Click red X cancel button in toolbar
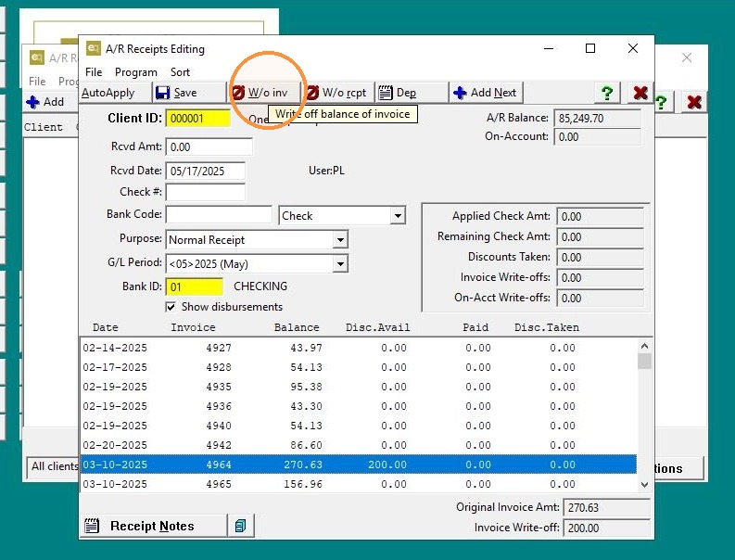735x560 pixels. coord(640,93)
